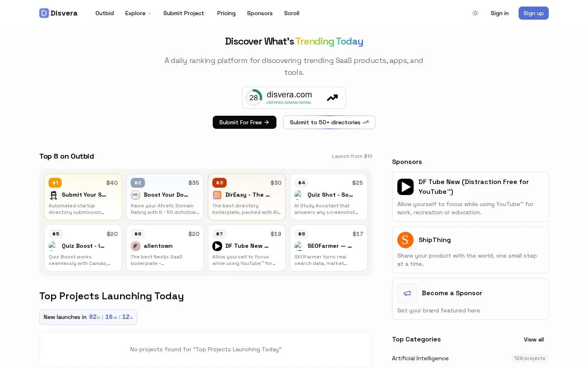Screen dimensions: 588x368
Task: Click the disvera.com domain rating badge
Action: coord(294,98)
